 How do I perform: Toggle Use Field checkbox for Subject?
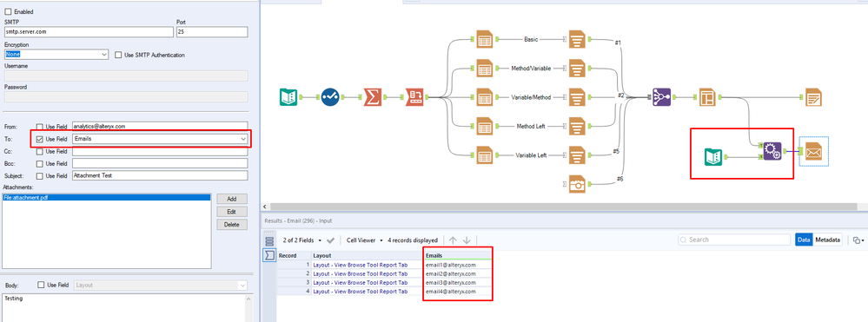pyautogui.click(x=39, y=175)
